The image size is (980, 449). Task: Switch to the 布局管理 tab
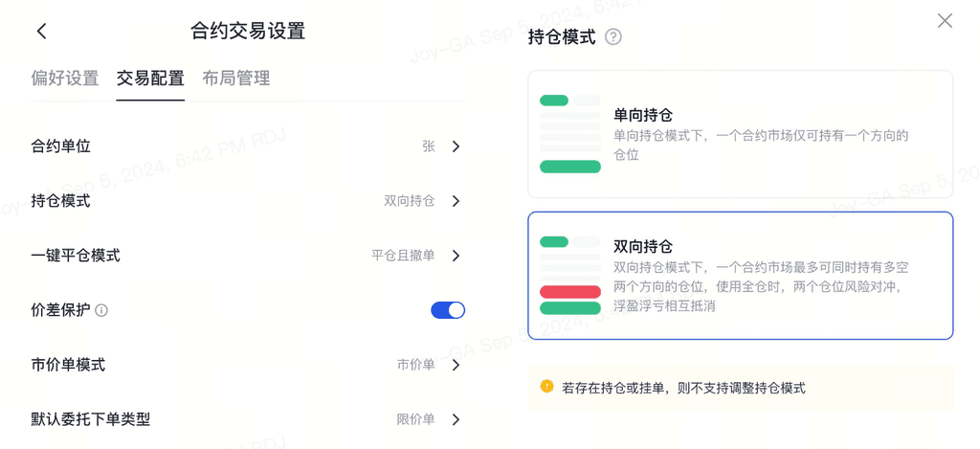tap(236, 79)
